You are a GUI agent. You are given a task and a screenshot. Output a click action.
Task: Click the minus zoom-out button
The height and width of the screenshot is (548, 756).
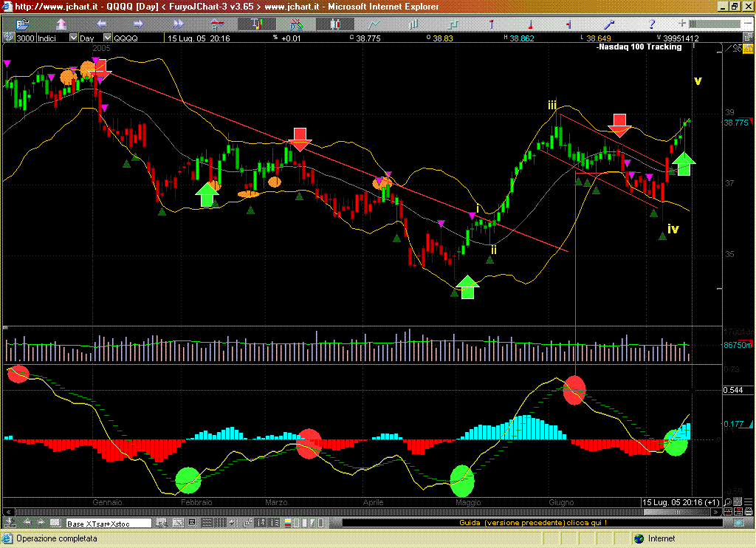(746, 24)
